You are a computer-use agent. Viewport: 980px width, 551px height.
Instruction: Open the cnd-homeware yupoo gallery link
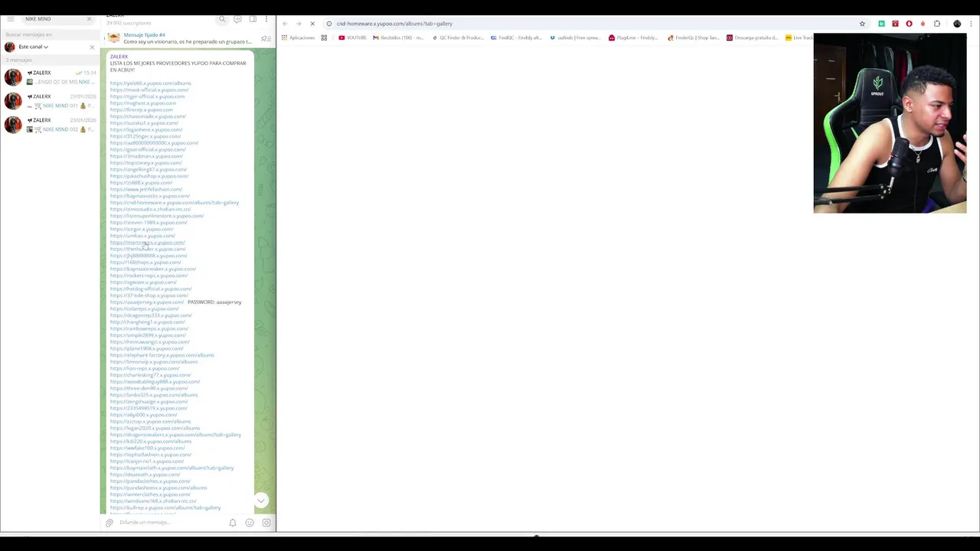(175, 203)
